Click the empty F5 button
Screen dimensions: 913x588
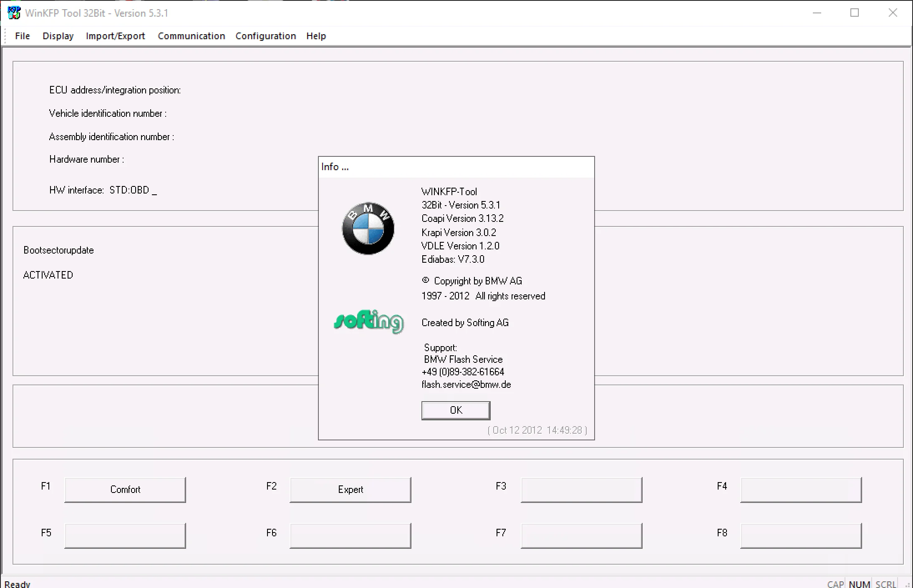pos(125,535)
